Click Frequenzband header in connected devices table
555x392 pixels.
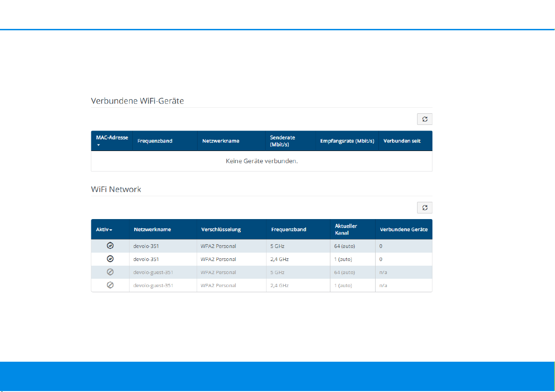pyautogui.click(x=155, y=141)
